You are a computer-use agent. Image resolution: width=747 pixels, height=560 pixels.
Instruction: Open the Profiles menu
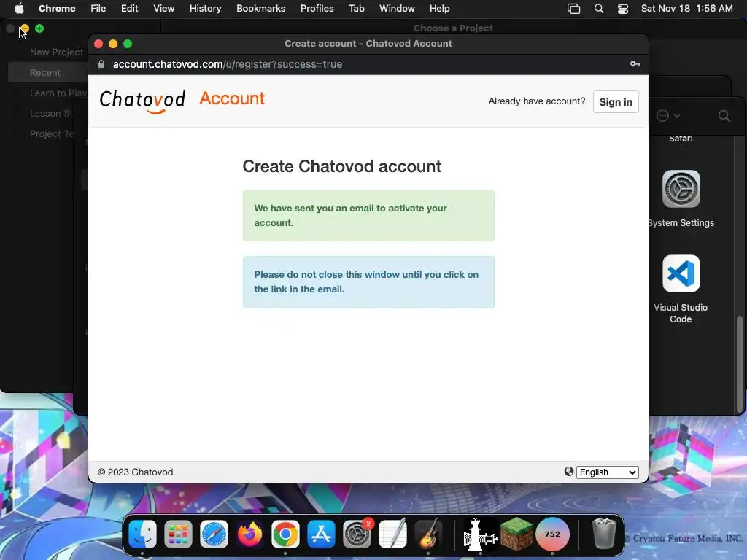(x=317, y=8)
